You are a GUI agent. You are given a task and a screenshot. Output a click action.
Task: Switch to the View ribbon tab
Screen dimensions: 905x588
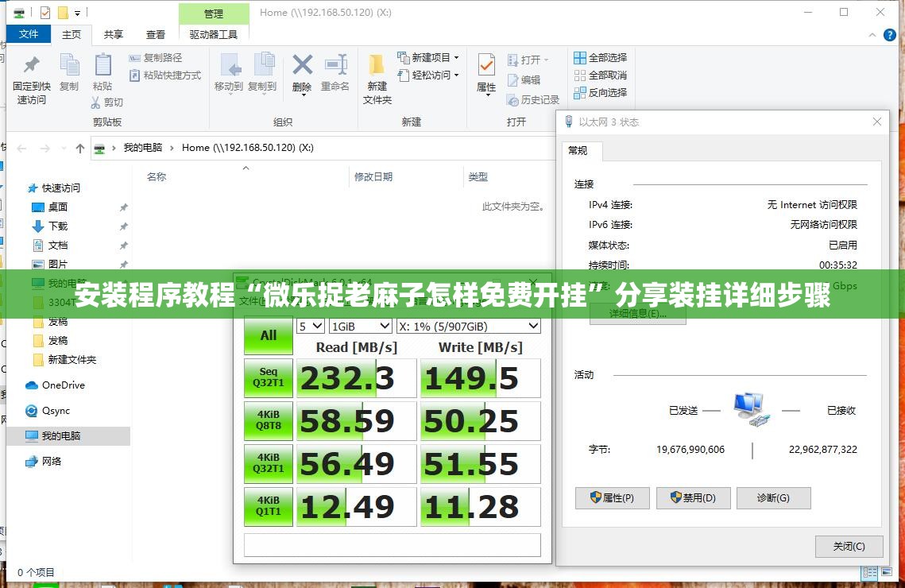(x=155, y=35)
